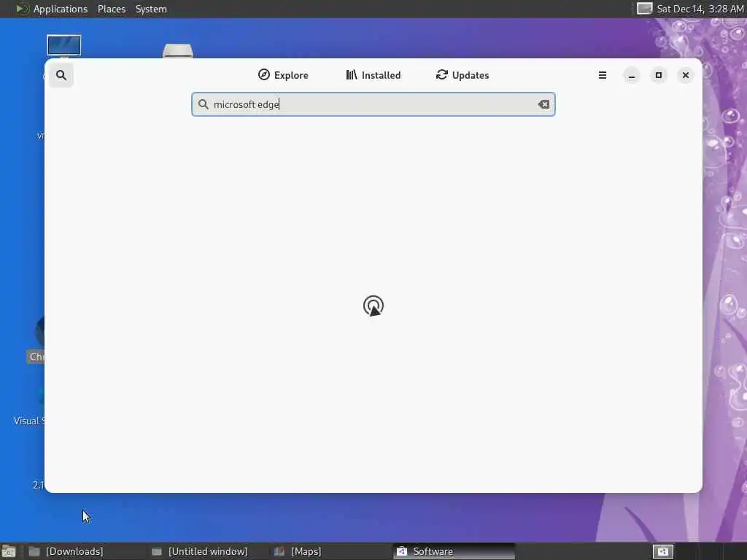Viewport: 747px width, 560px height.
Task: Click the workspace switcher icon
Action: (x=662, y=551)
